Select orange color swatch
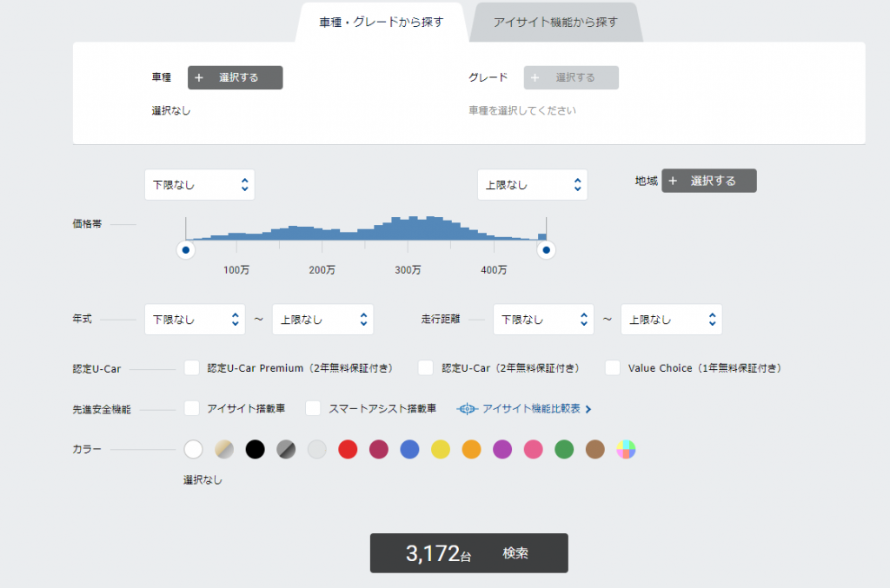The width and height of the screenshot is (890, 588). pyautogui.click(x=472, y=450)
